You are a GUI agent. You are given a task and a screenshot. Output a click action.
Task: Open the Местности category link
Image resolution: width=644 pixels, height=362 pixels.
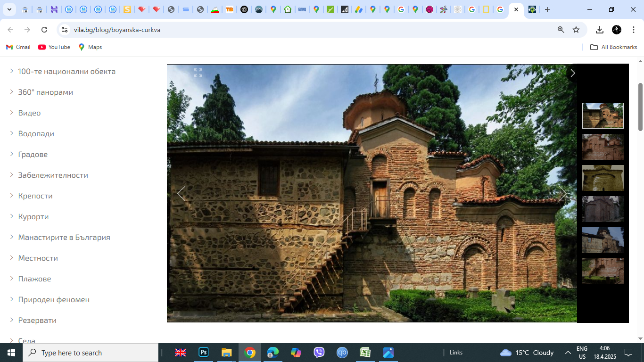[x=38, y=258]
